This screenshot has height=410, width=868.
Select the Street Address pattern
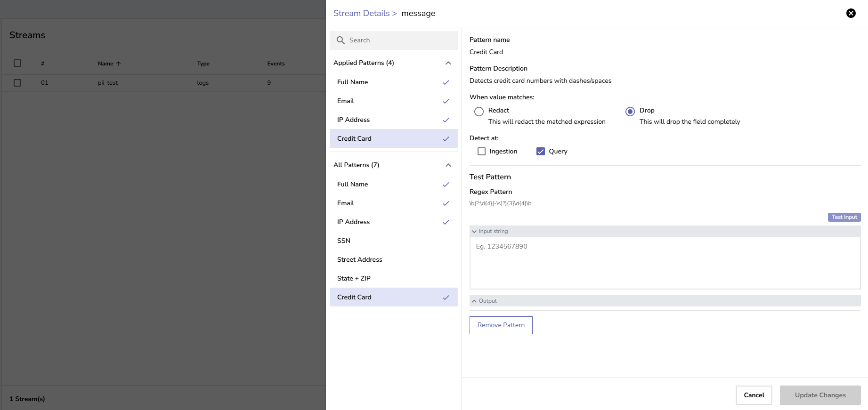coord(359,259)
